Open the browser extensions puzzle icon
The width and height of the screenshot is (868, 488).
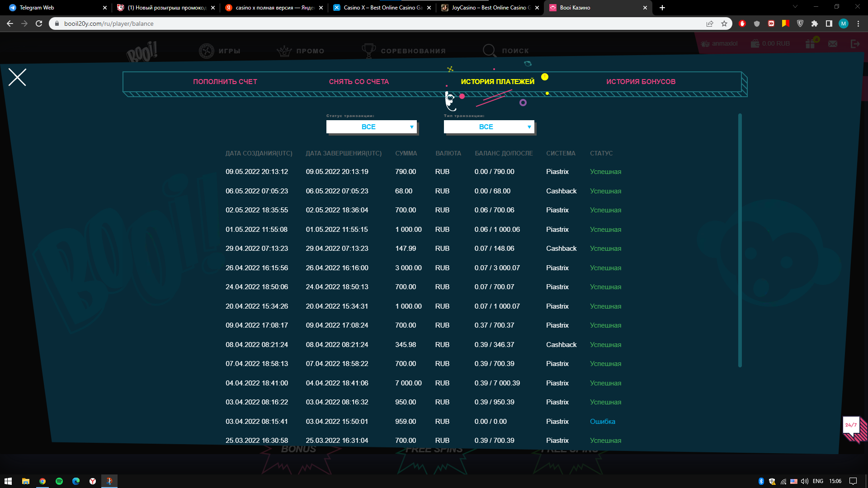click(x=815, y=23)
